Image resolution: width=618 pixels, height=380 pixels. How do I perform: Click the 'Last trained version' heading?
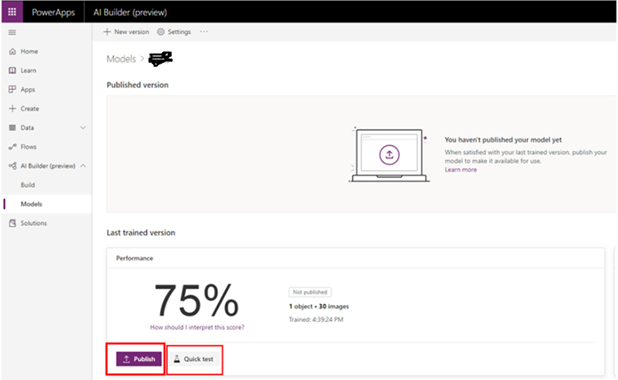coord(141,233)
